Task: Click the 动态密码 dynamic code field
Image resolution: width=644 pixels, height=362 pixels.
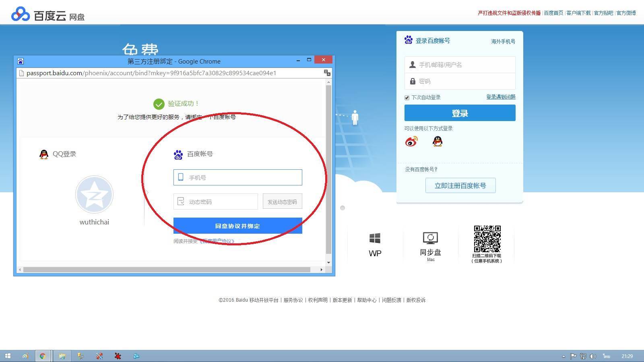Action: point(215,202)
